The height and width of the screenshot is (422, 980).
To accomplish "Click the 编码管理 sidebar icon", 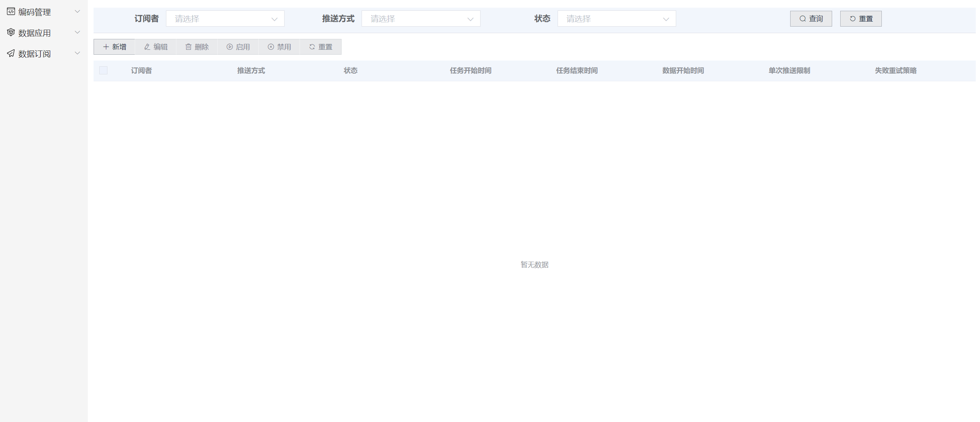I will [11, 12].
